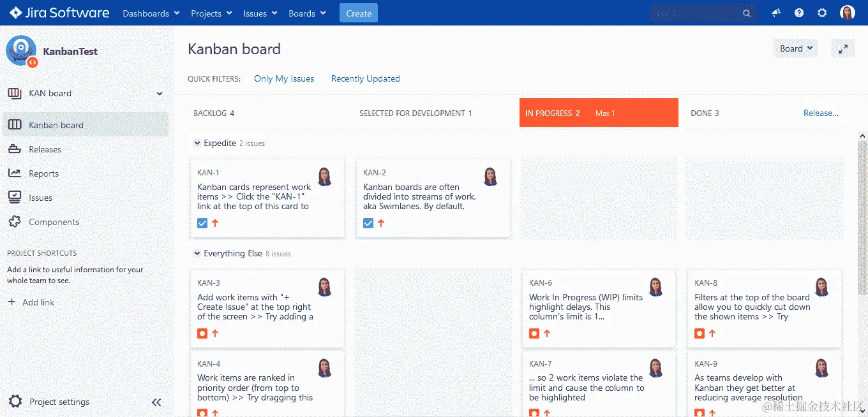Click assignee avatar on KAN-9 card
This screenshot has width=868, height=417.
point(822,367)
